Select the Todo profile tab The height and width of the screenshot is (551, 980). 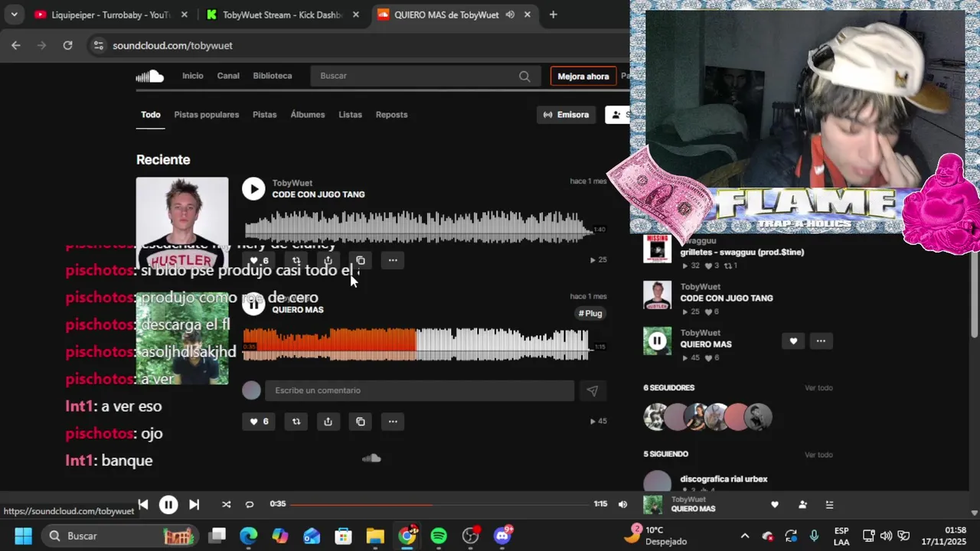point(151,115)
